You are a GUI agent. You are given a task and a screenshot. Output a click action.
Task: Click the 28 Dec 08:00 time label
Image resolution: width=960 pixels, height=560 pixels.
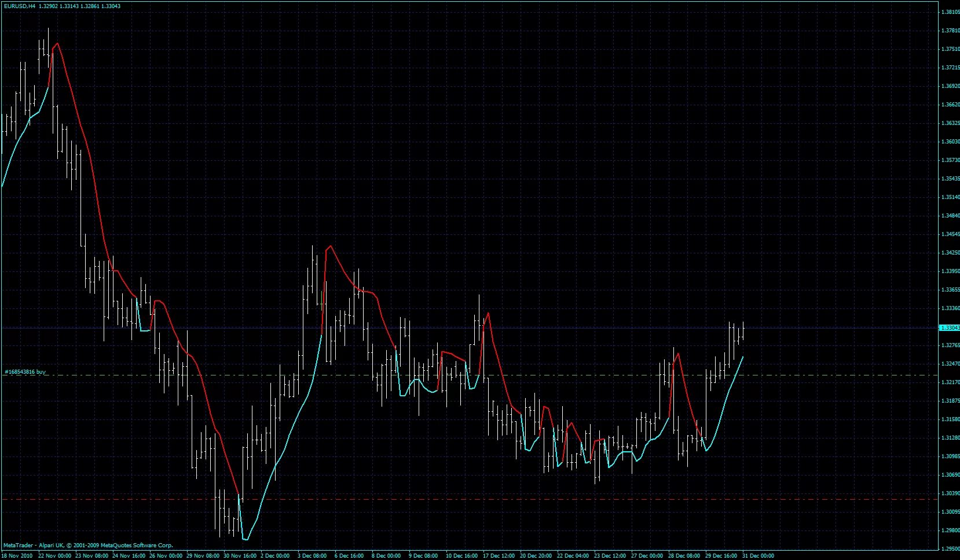tap(684, 556)
